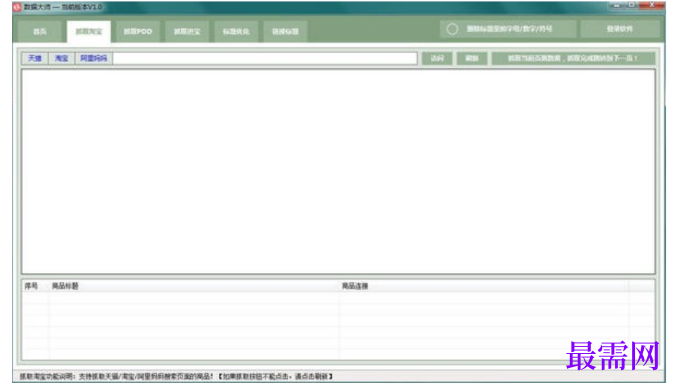This screenshot has height=387, width=678.
Task: Click the 淘宝 site shortcut
Action: pyautogui.click(x=61, y=58)
